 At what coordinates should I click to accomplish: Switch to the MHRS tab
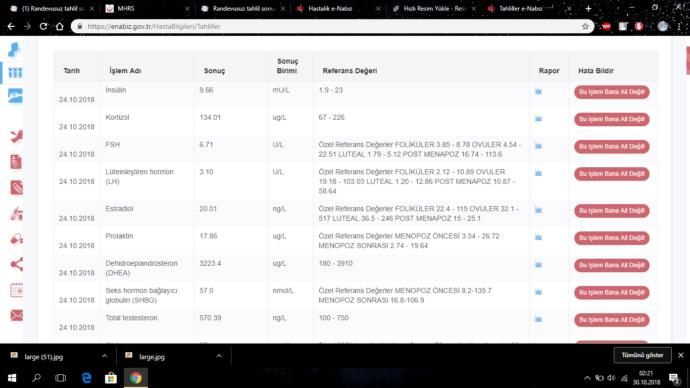(147, 8)
